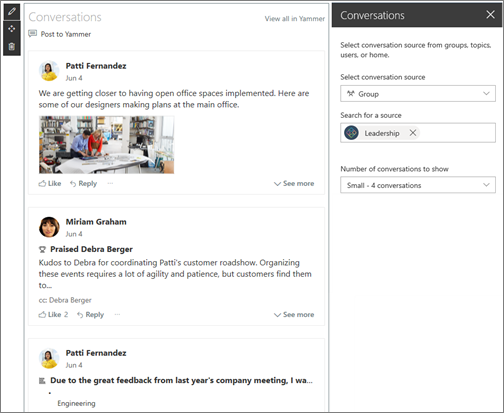This screenshot has height=413, width=504.
Task: Click the poll icon on company meeting post
Action: 42,381
